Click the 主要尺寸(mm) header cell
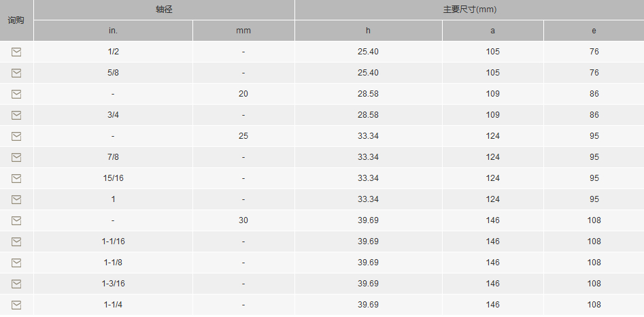Viewport: 644px width, 317px height. click(469, 10)
